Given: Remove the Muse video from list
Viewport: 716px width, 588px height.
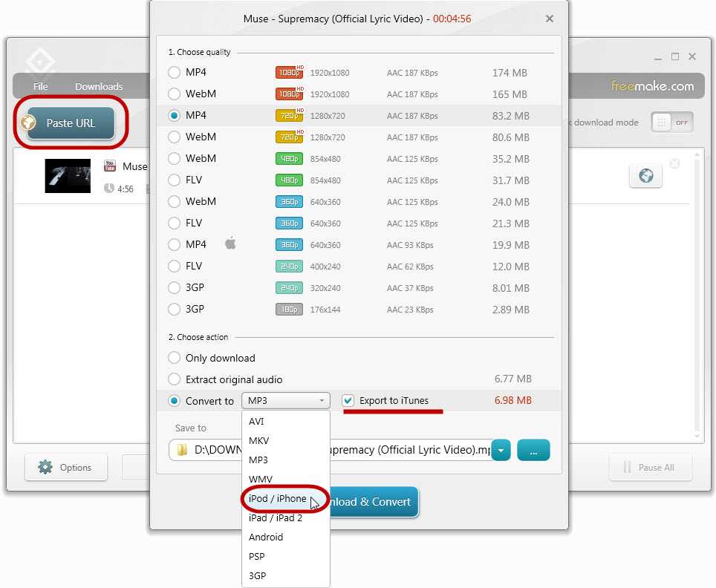Looking at the screenshot, I should coord(674,164).
